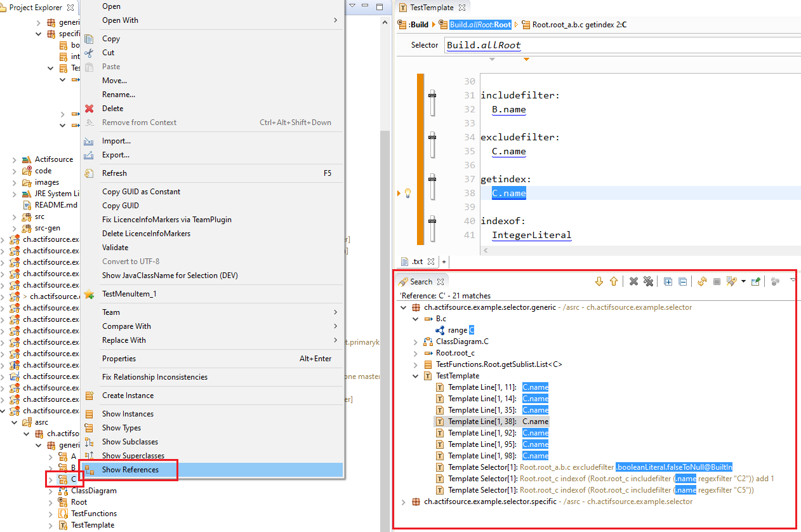Select Create Instance menu entry
Screen dimensions: 801x532
(x=128, y=395)
